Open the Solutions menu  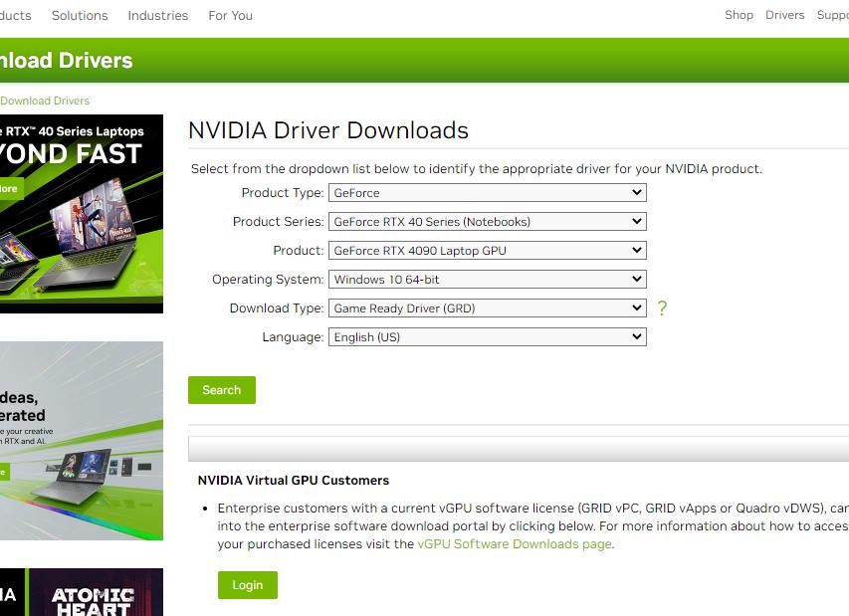(x=80, y=16)
